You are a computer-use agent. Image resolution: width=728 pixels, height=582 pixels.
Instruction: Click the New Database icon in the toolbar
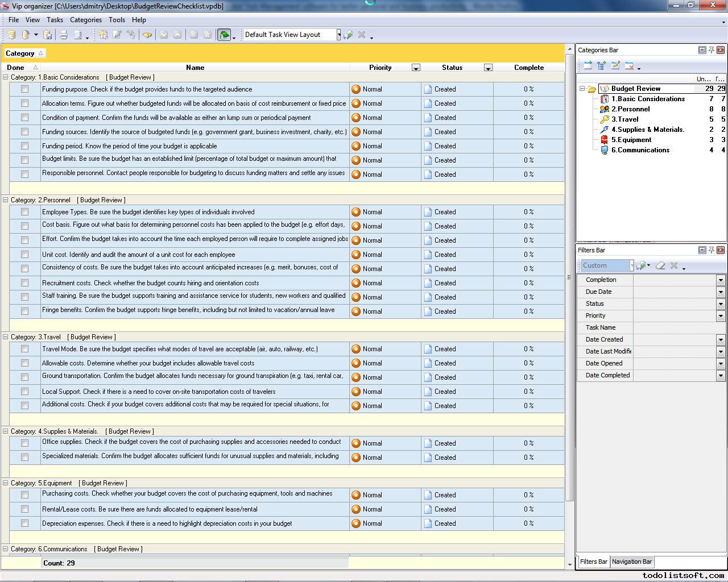(x=11, y=35)
